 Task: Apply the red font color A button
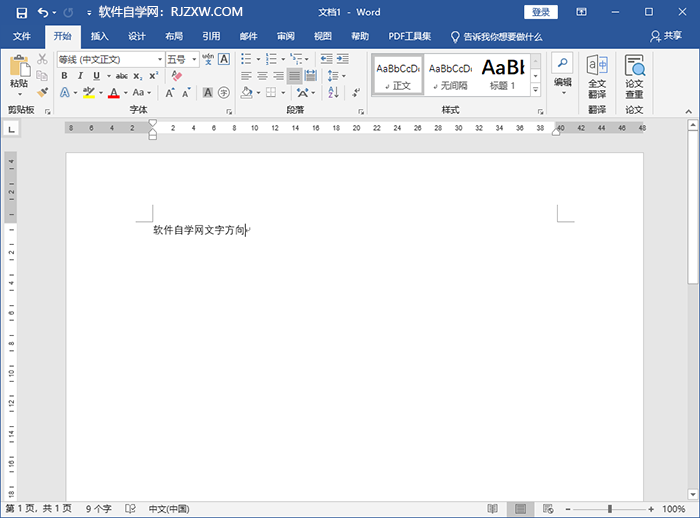click(114, 93)
